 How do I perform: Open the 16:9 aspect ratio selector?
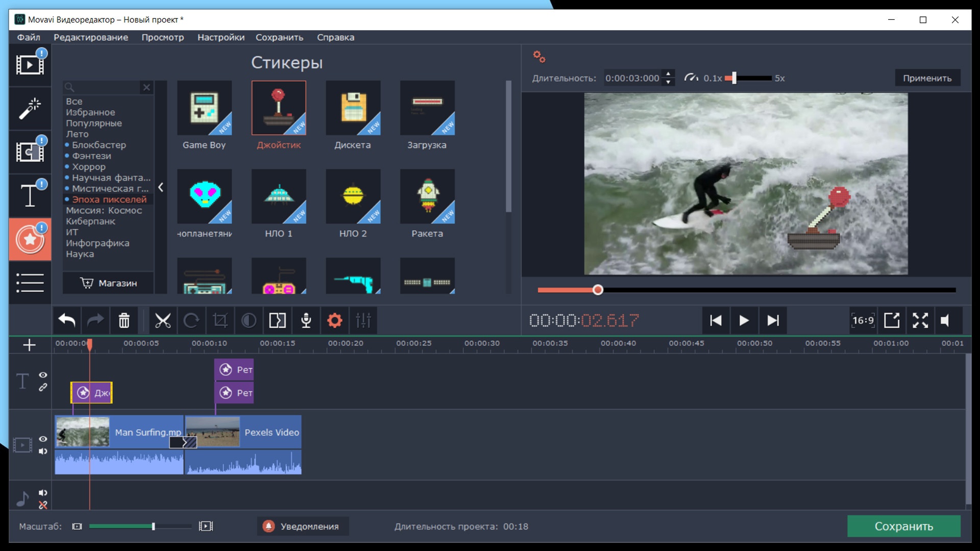click(x=864, y=320)
